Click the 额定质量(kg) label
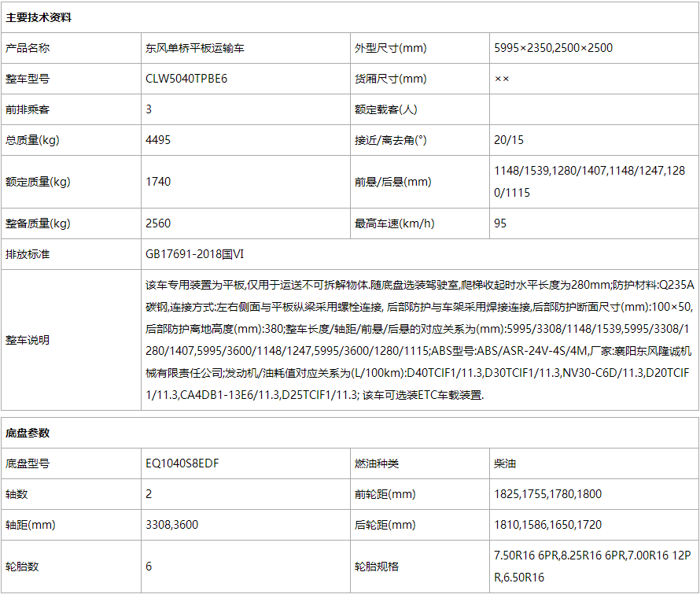Viewport: 700px width, 598px height. [38, 182]
